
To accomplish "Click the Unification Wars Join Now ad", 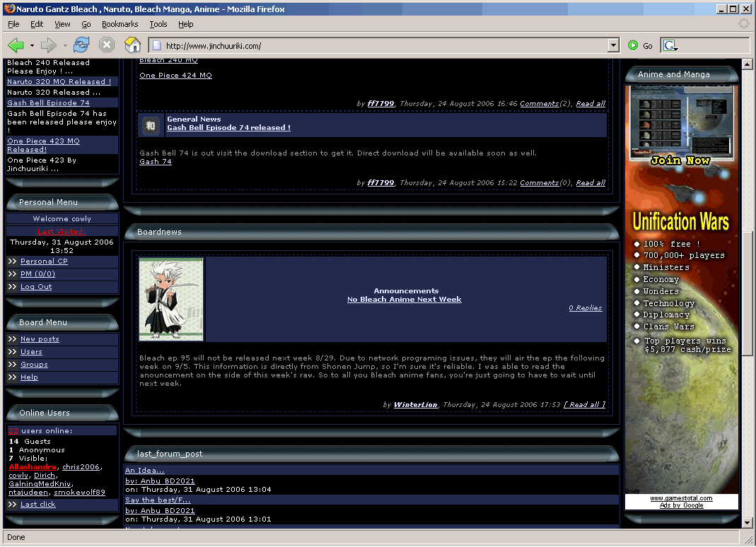I will click(680, 160).
